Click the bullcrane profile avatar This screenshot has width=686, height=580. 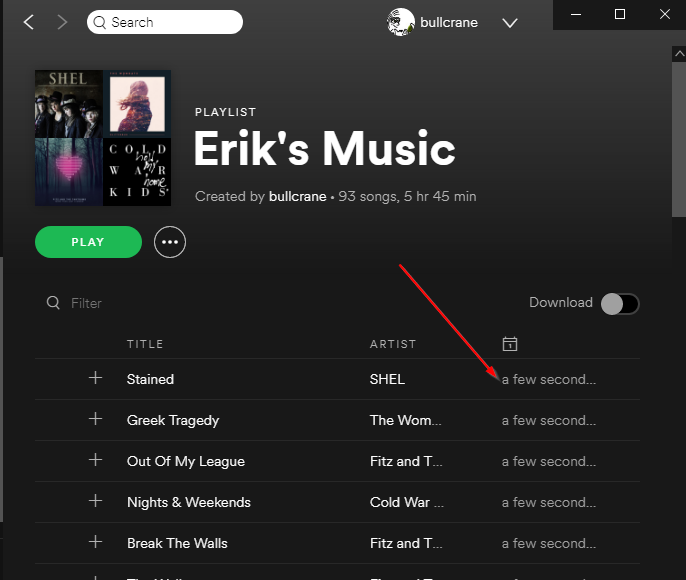400,22
